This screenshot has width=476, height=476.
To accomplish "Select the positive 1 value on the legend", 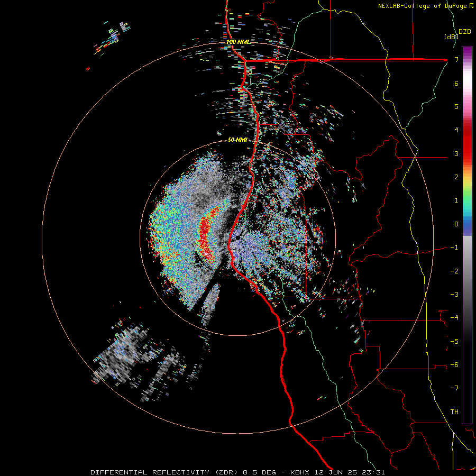I will click(456, 200).
